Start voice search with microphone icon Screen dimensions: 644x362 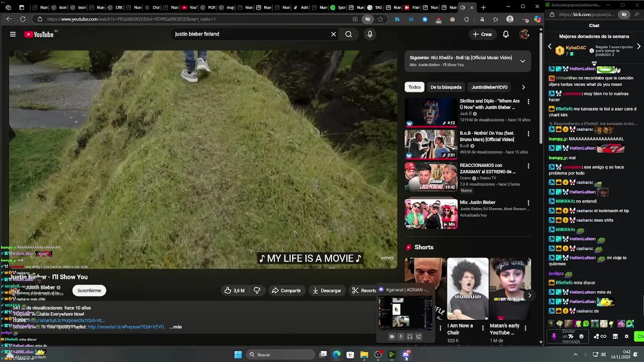(370, 34)
